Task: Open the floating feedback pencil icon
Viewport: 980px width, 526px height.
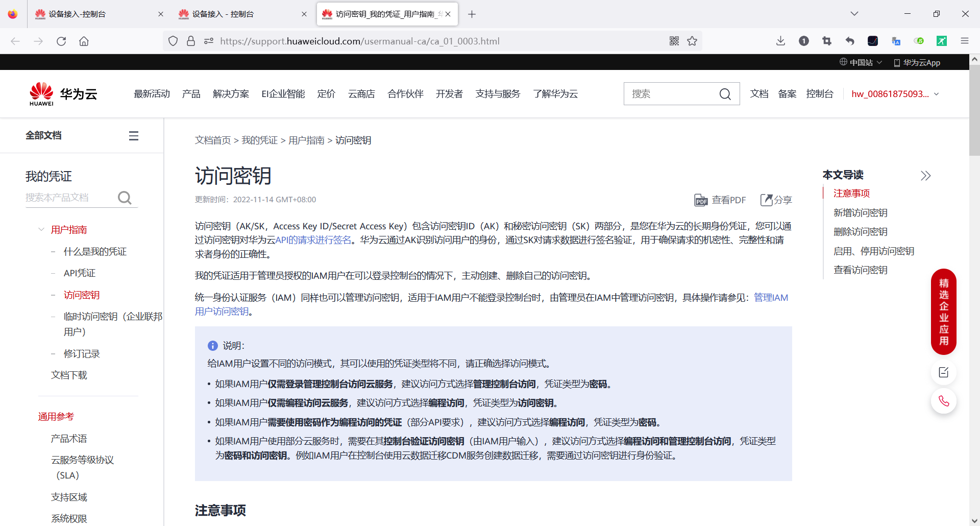Action: point(944,372)
